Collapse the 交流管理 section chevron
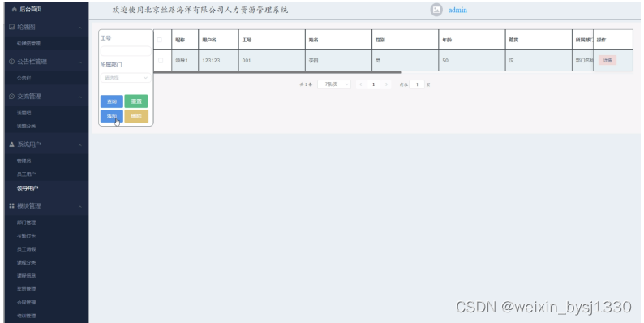644x323 pixels. click(80, 97)
